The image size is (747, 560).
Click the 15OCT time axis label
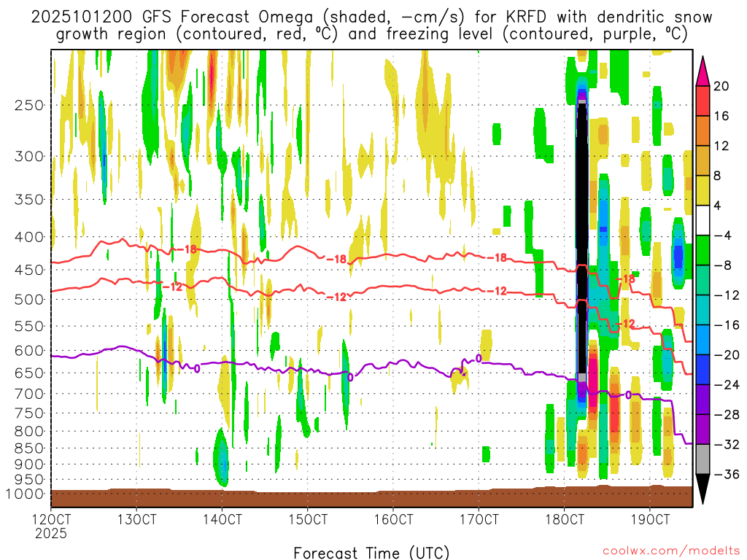tap(307, 520)
